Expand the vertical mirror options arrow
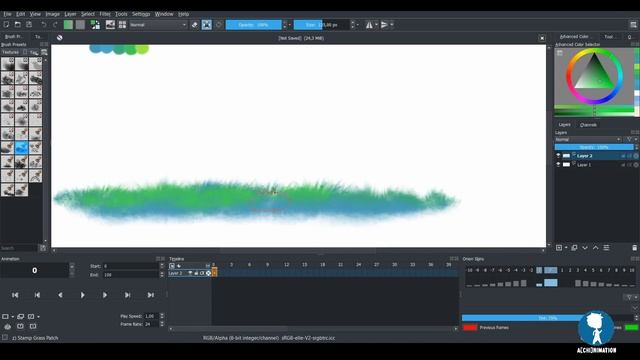The width and height of the screenshot is (640, 360). click(x=392, y=25)
